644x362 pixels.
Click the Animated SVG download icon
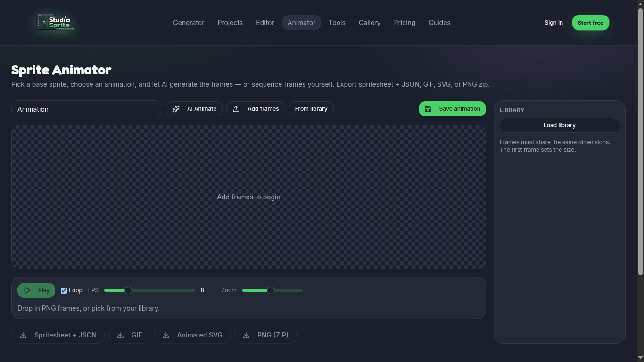(166, 335)
